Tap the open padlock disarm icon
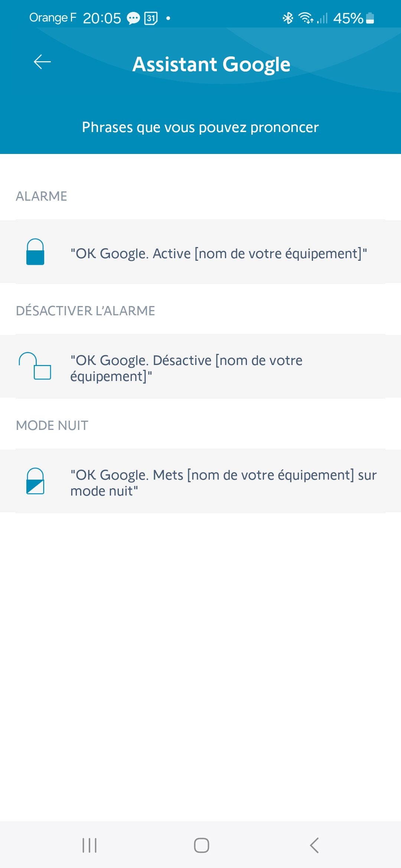Image resolution: width=401 pixels, height=868 pixels. tap(35, 366)
